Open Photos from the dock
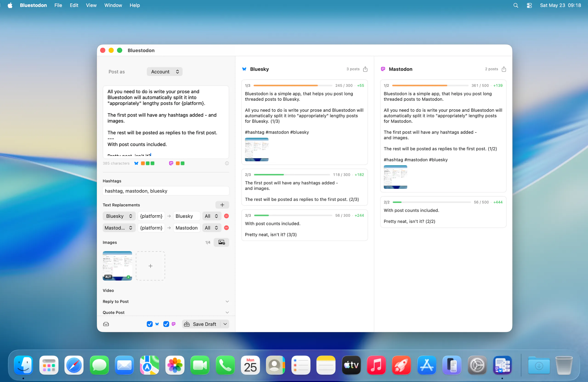Screen dimensions: 588x382 point(175,365)
